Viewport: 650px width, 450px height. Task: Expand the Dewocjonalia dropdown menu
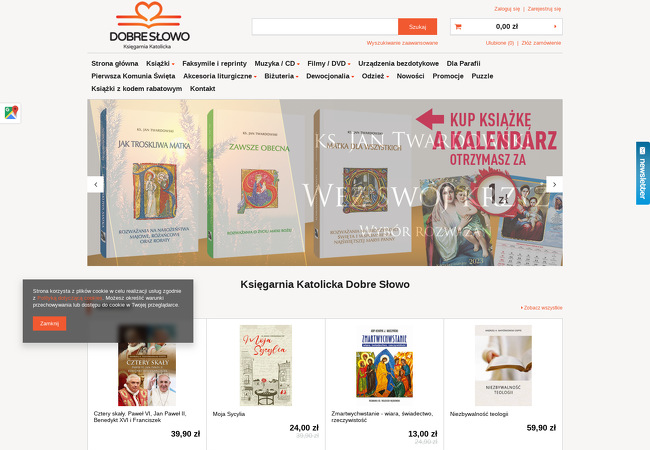pos(330,76)
